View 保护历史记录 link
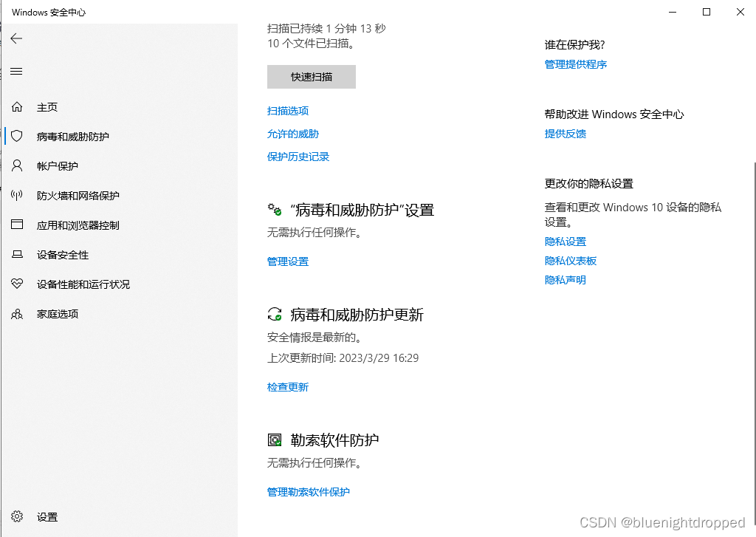 pyautogui.click(x=298, y=157)
